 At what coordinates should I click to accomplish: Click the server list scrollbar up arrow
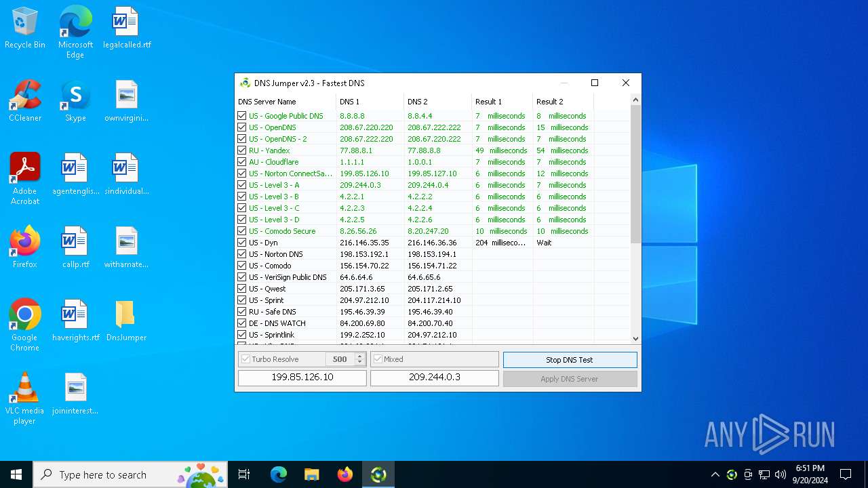point(635,100)
